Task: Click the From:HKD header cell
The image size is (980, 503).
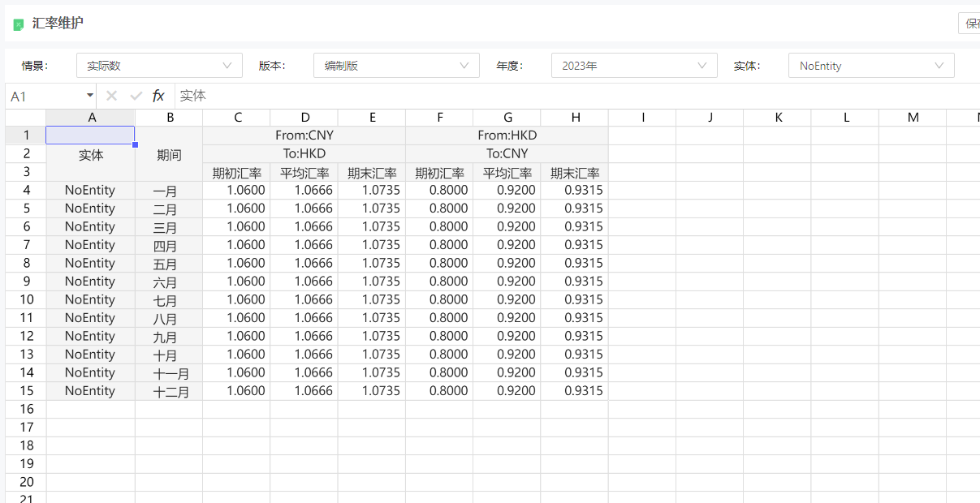Action: tap(507, 135)
